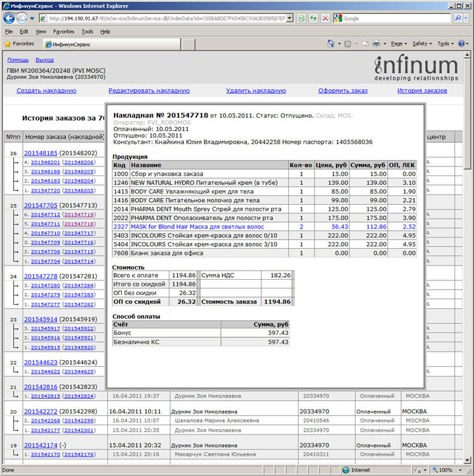Open order 201542174 link

[41, 445]
